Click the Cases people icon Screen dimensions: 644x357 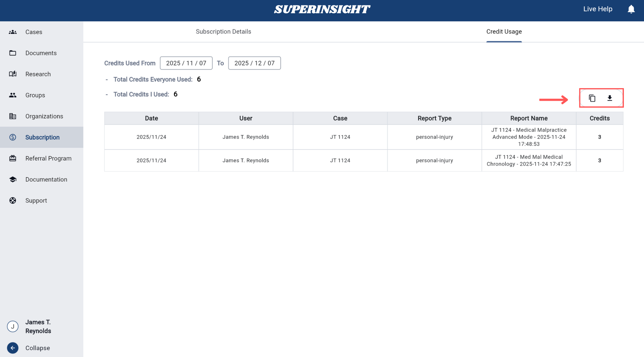tap(13, 32)
